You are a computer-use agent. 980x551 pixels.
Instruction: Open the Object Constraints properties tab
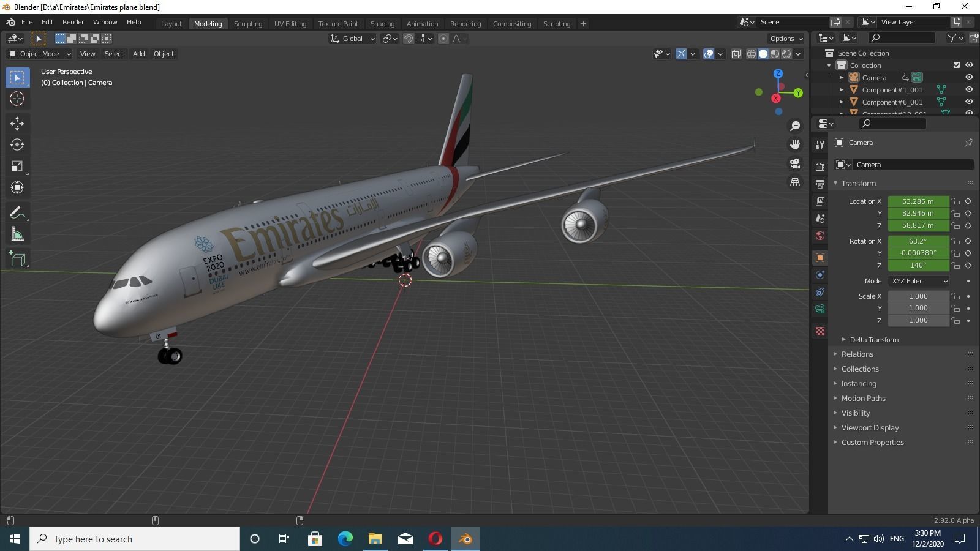820,292
